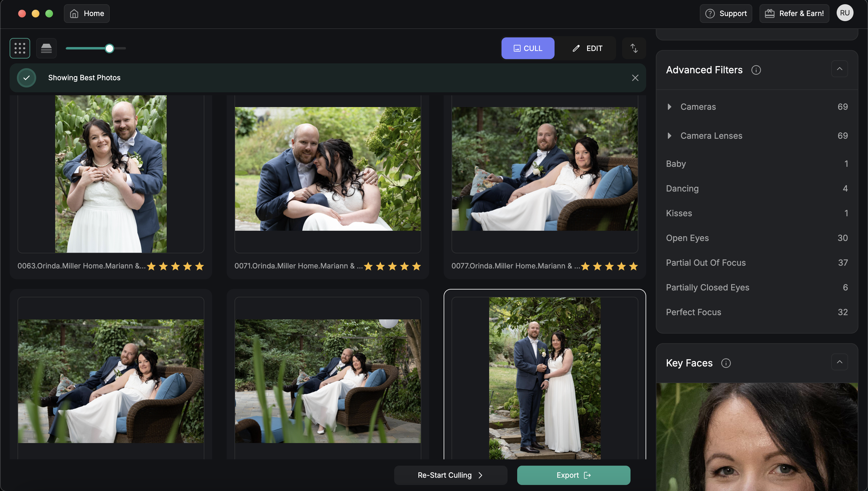This screenshot has height=491, width=868.
Task: Expand the Camera Lenses filter
Action: 757,136
